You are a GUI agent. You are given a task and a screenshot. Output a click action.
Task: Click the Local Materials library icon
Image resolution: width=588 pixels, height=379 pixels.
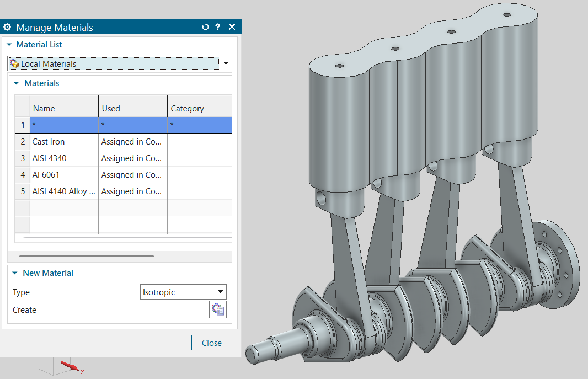(14, 64)
